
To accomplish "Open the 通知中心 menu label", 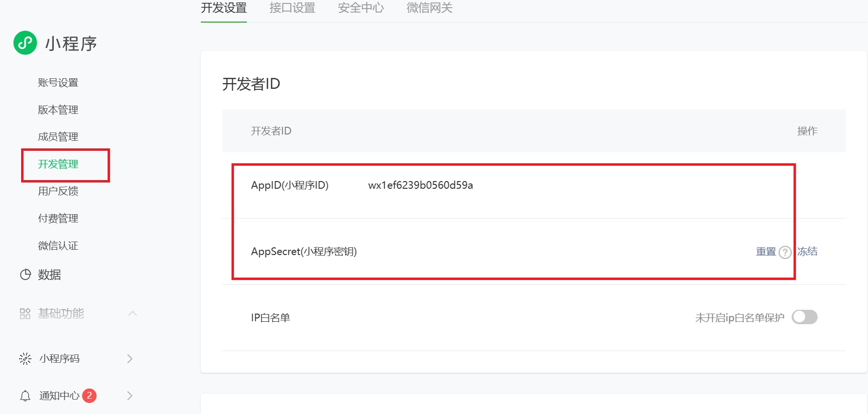I will (60, 396).
